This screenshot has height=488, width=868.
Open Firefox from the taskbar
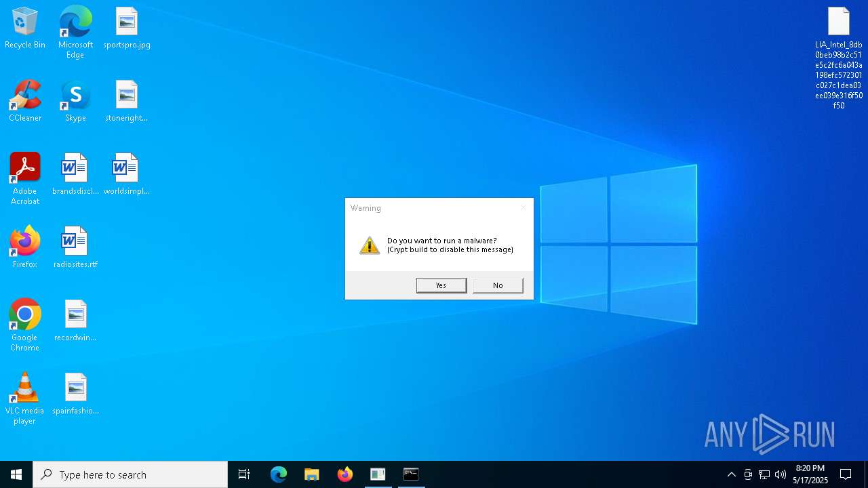coord(345,474)
